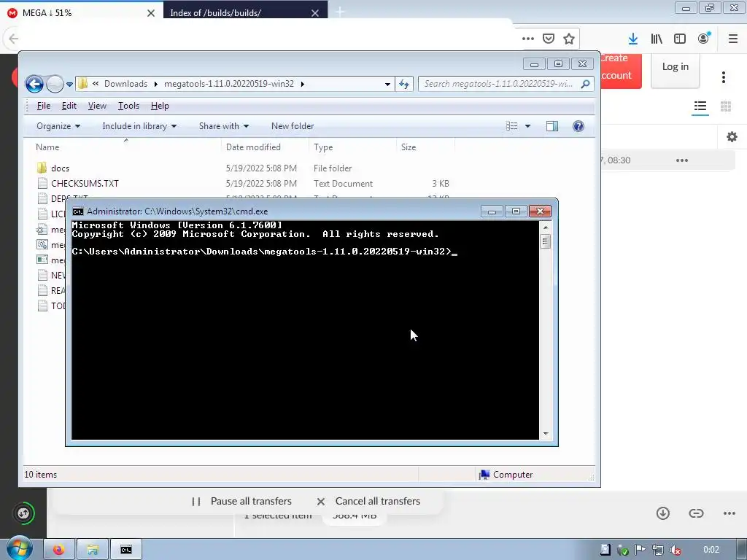Sort files by the Type column header

coord(323,147)
